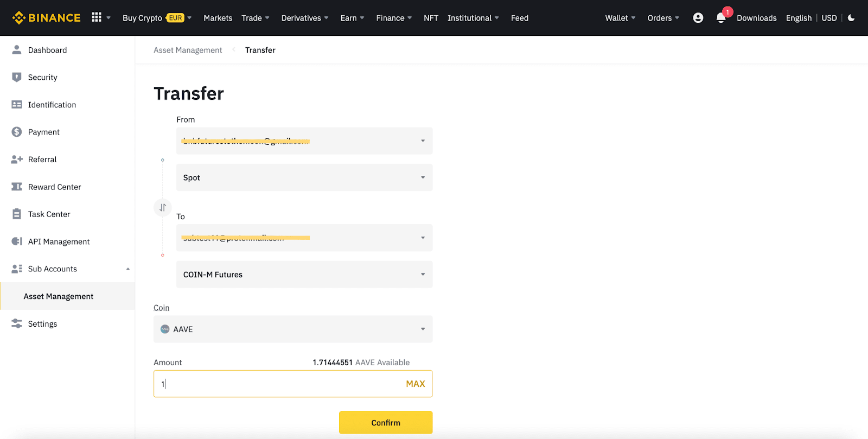Open the COIN-M Futures wallet dropdown
This screenshot has height=439, width=868.
(304, 275)
